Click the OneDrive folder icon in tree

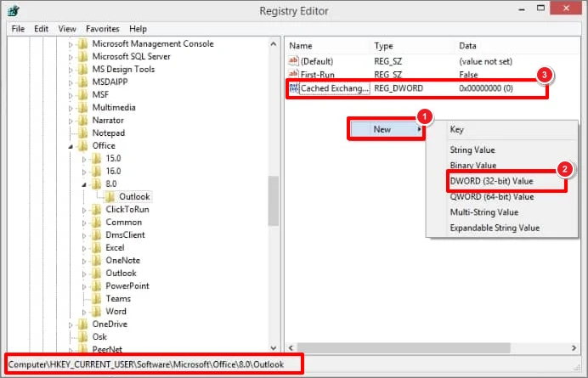(x=83, y=324)
